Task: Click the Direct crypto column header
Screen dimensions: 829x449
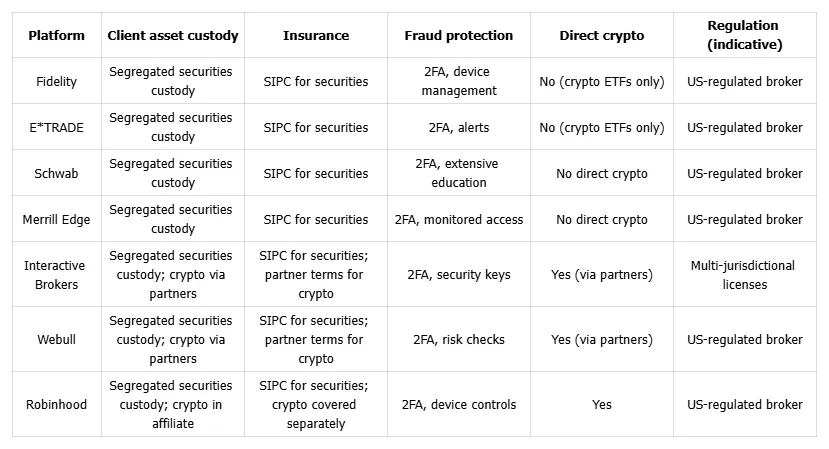Action: pyautogui.click(x=602, y=36)
